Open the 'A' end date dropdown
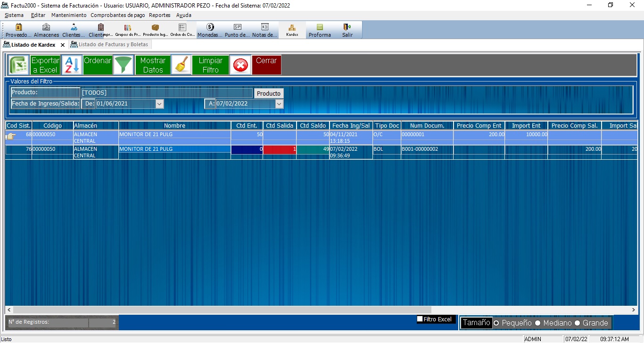Screen dimensions: 644x343 click(x=279, y=104)
